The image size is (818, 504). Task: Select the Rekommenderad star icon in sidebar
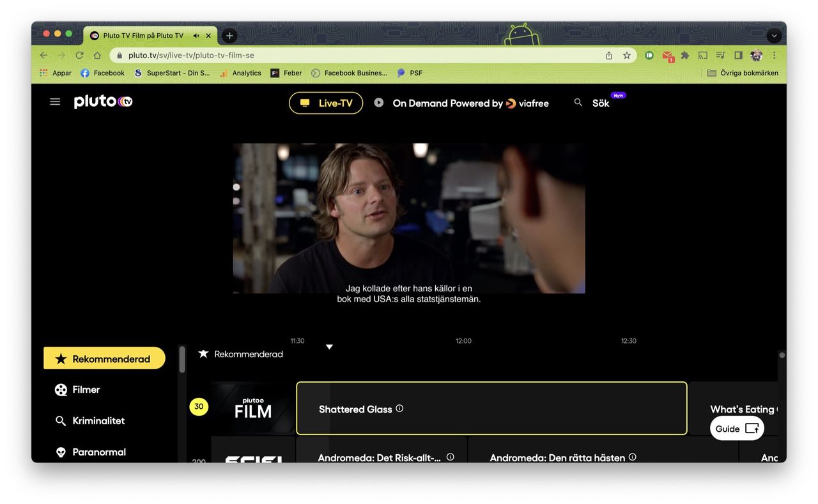[x=61, y=358]
